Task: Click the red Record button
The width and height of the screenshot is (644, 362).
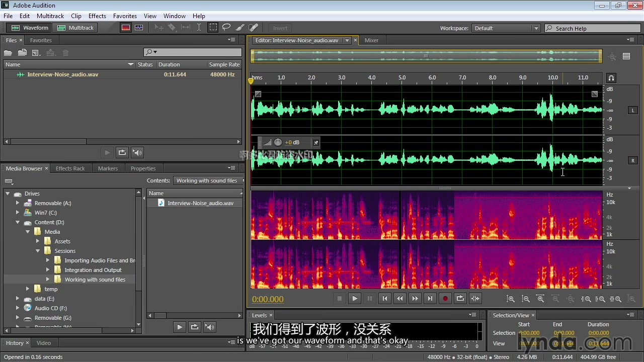Action: tap(445, 298)
